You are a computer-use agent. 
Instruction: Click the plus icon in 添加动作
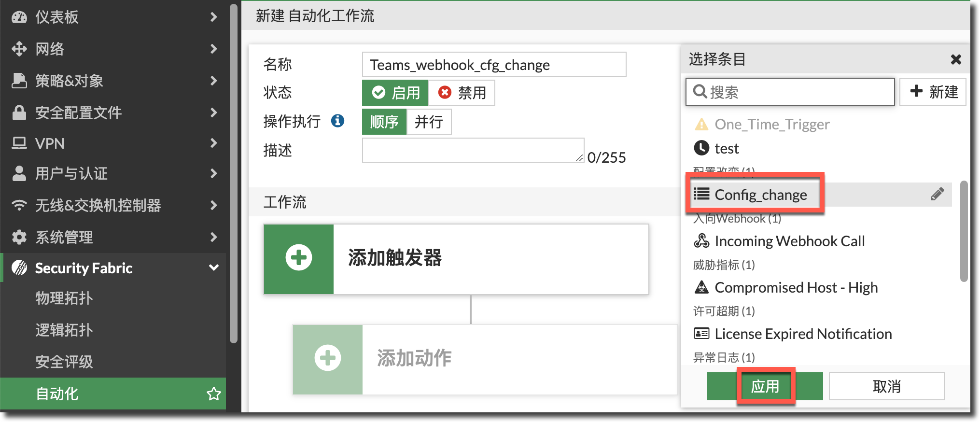tap(327, 359)
